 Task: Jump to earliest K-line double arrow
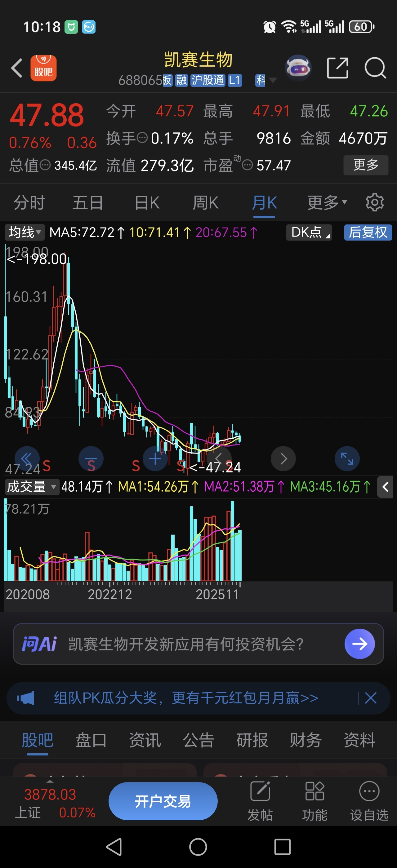point(27,458)
